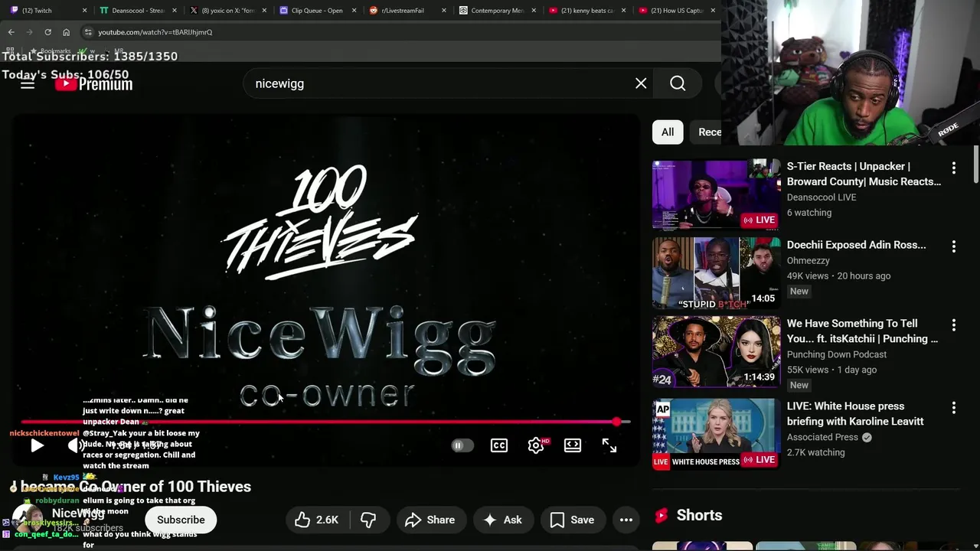980x551 pixels.
Task: Ask about this video
Action: click(502, 520)
